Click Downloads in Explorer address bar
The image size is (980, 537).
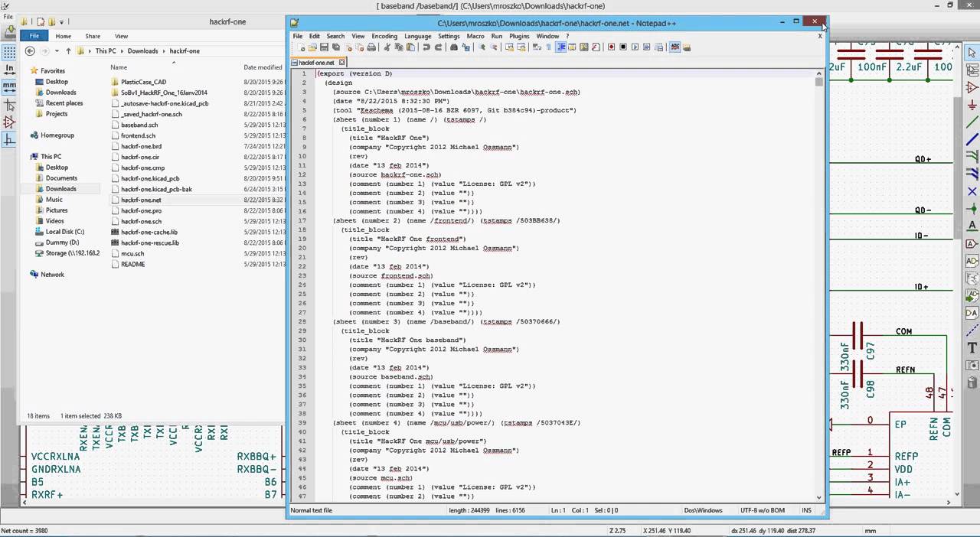[x=142, y=51]
